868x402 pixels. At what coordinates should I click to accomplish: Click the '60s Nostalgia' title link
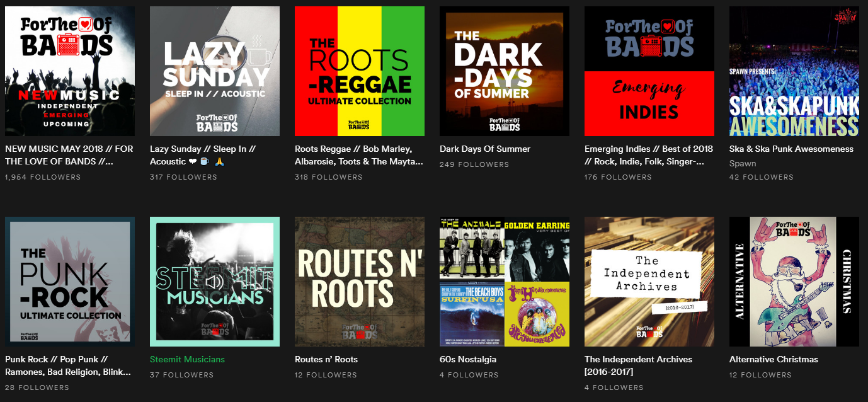468,360
